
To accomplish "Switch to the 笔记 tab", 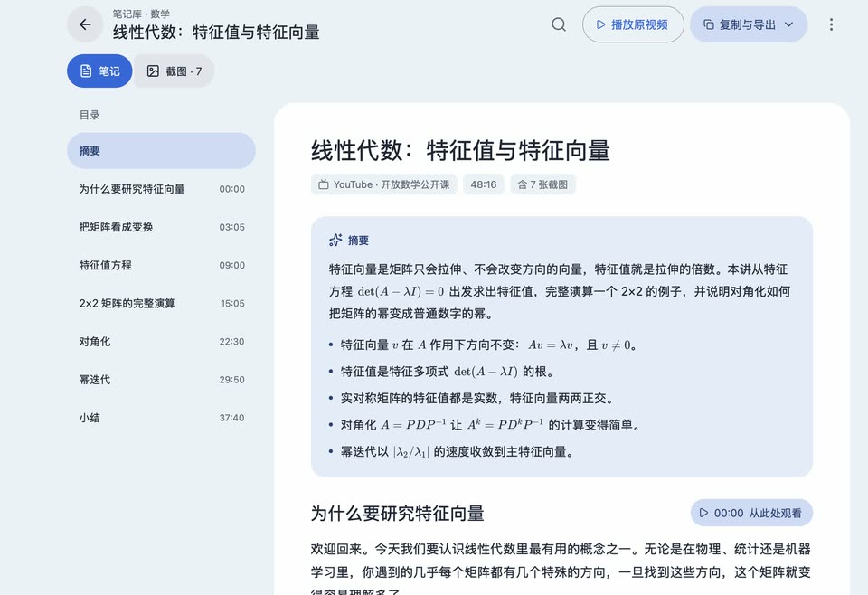I will click(99, 71).
